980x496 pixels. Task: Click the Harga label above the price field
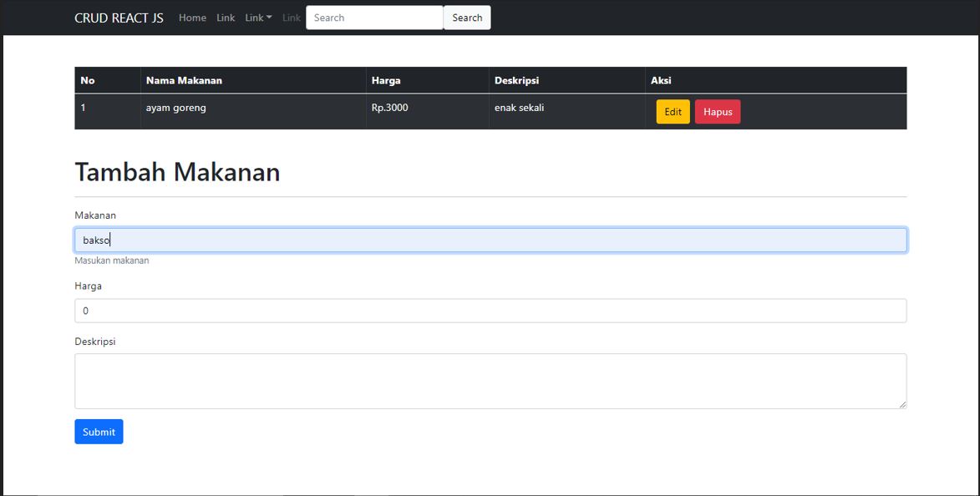point(88,286)
